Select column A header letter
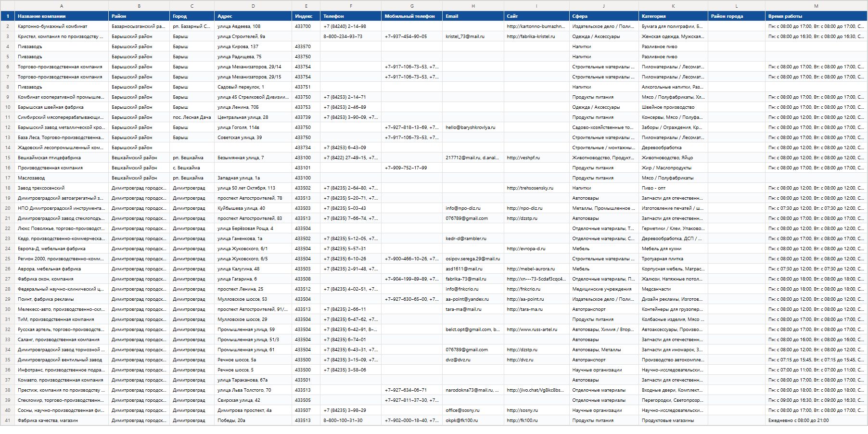The image size is (868, 434). click(x=62, y=6)
